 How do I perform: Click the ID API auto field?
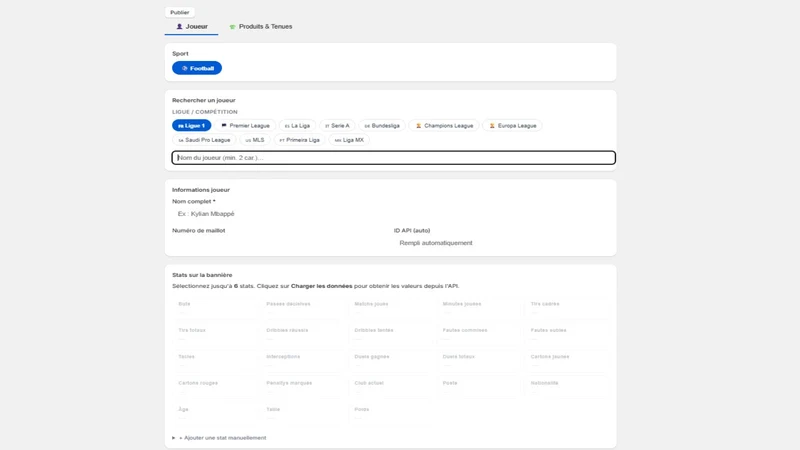coord(501,243)
